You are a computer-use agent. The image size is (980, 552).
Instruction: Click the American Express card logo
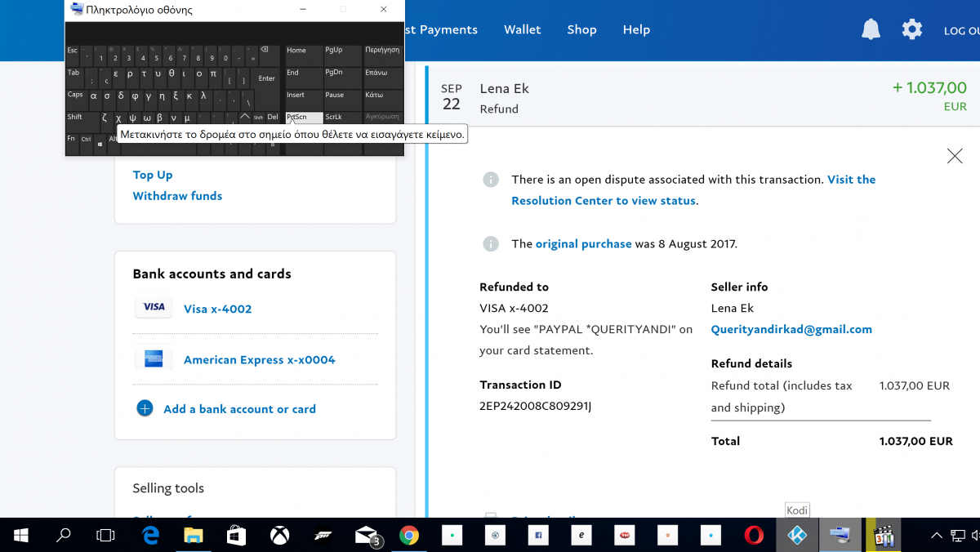point(154,358)
